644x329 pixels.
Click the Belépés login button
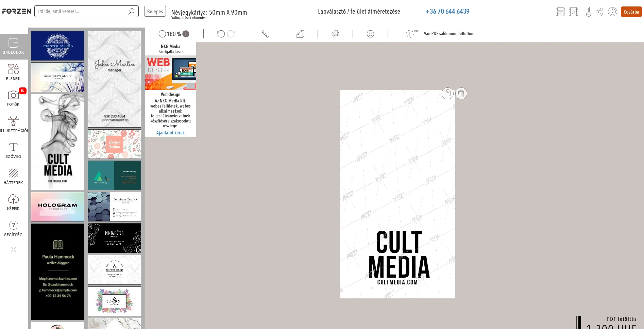(155, 11)
